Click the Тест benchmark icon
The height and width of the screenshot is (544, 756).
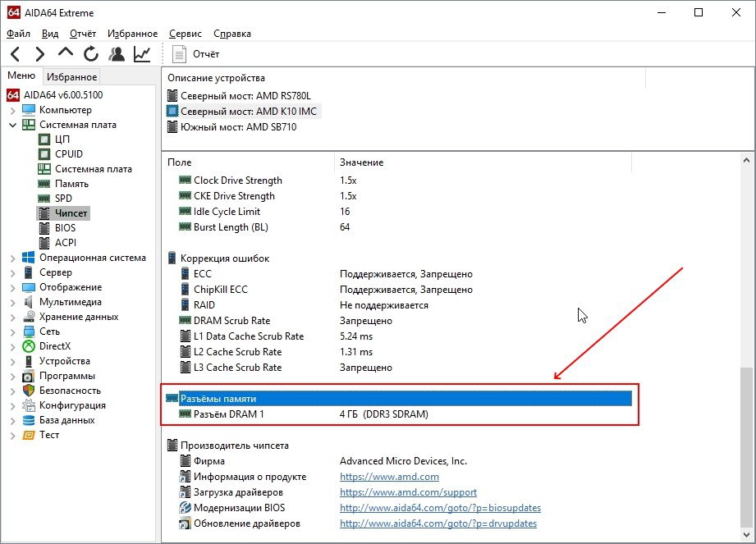[x=29, y=435]
